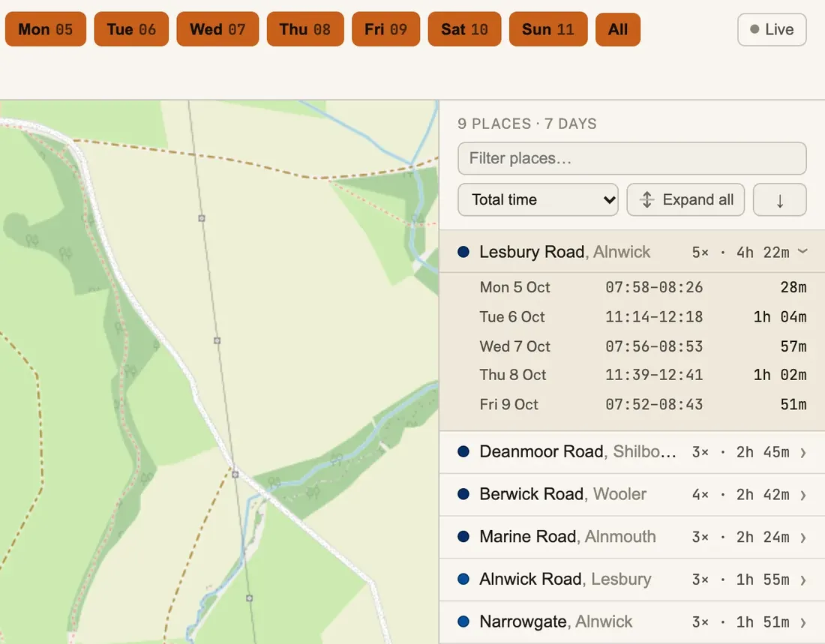This screenshot has width=825, height=644.
Task: Toggle the All days filter
Action: coord(618,29)
